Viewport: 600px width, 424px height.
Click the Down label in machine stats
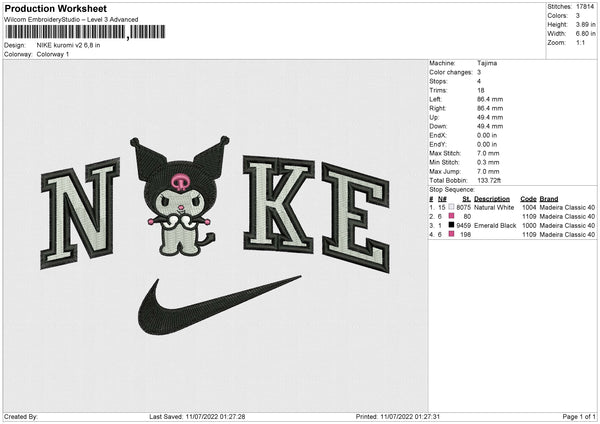pos(438,126)
